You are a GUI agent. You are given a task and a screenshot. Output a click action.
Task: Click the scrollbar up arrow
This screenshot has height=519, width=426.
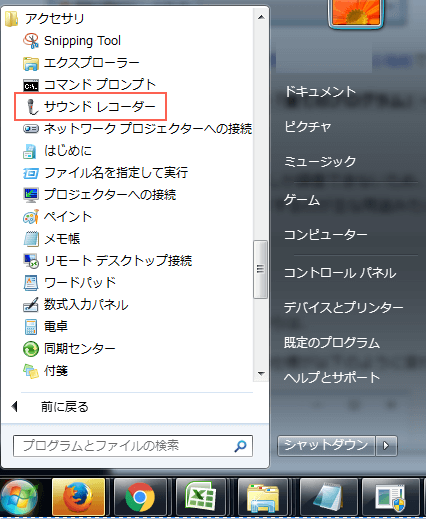click(261, 17)
